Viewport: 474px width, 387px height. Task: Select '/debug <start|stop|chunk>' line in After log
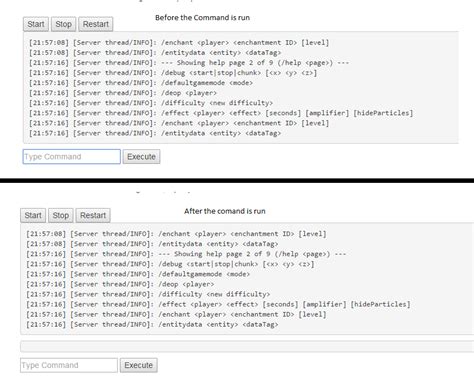coord(170,264)
